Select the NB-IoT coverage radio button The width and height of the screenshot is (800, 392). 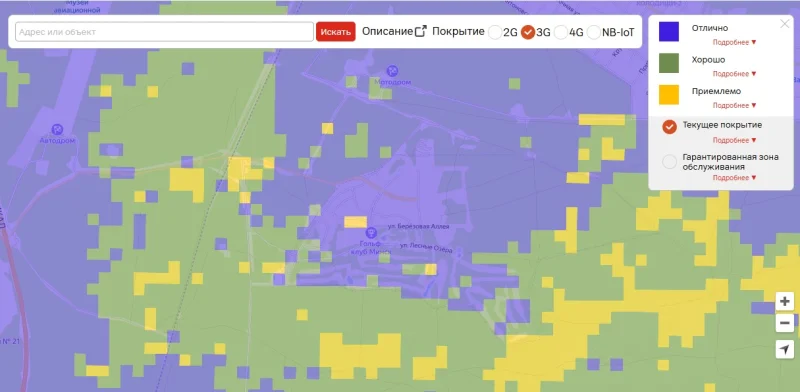pyautogui.click(x=594, y=32)
